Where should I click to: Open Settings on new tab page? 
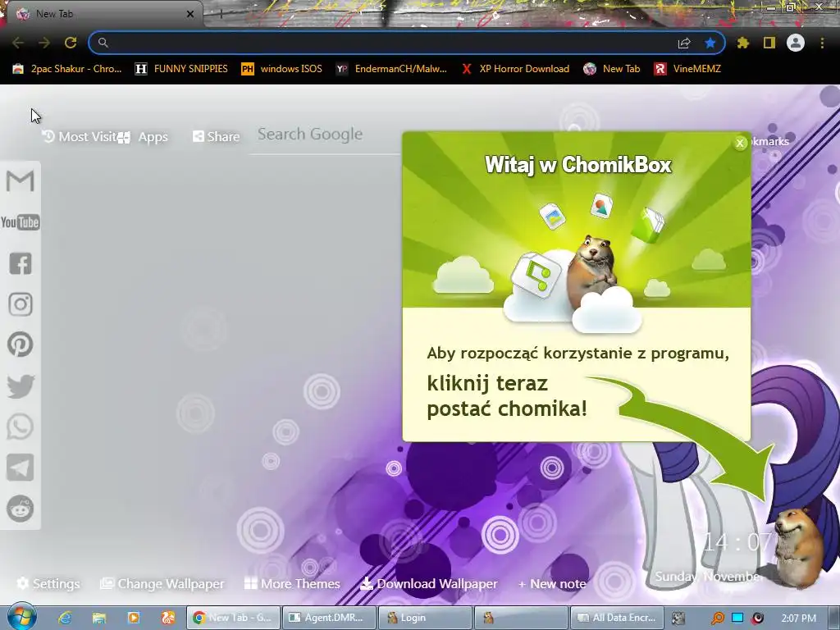click(x=48, y=583)
